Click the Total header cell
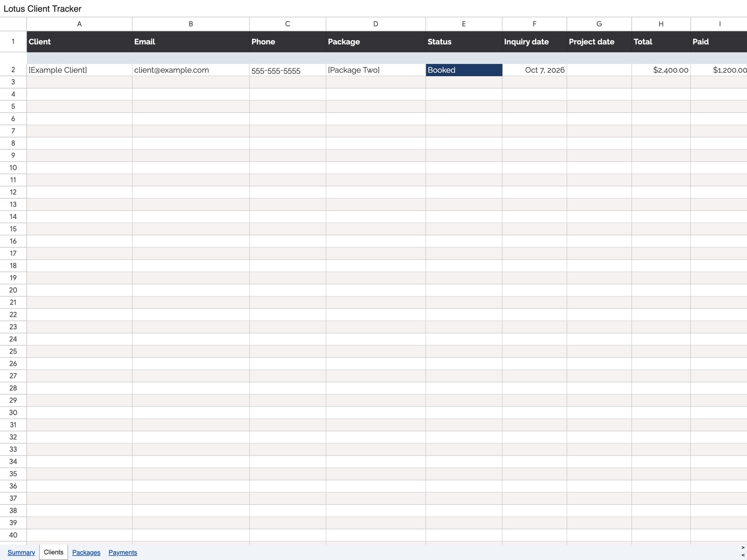 coord(661,42)
